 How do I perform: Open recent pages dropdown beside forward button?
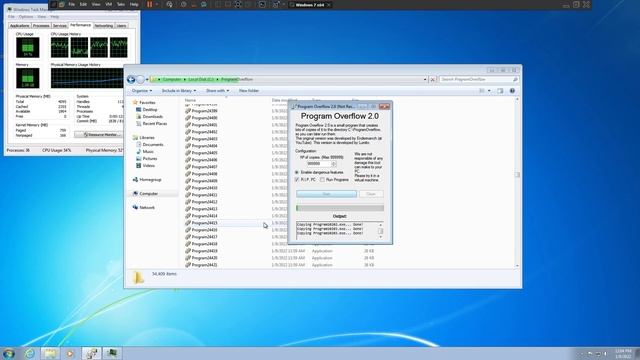tap(147, 80)
